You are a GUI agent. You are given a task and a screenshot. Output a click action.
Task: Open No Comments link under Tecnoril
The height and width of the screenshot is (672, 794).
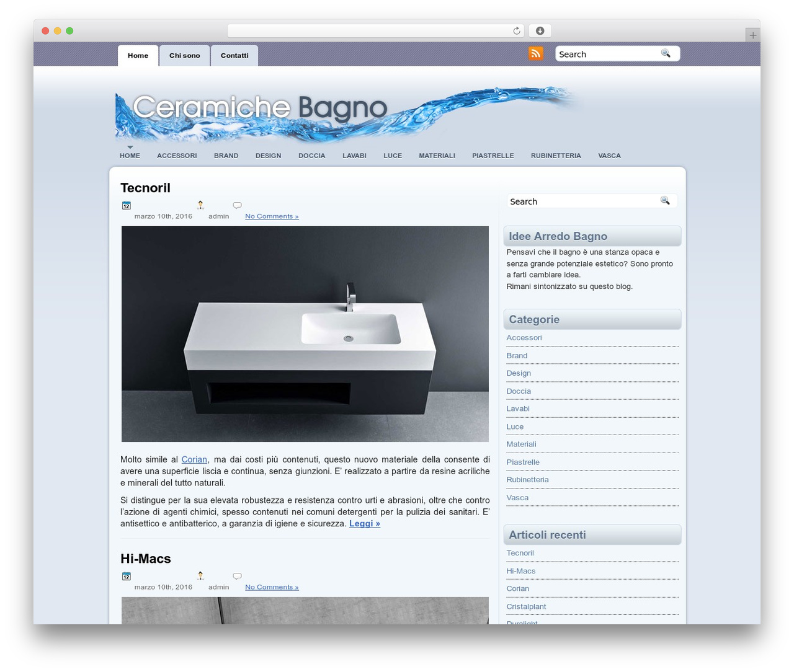point(272,216)
